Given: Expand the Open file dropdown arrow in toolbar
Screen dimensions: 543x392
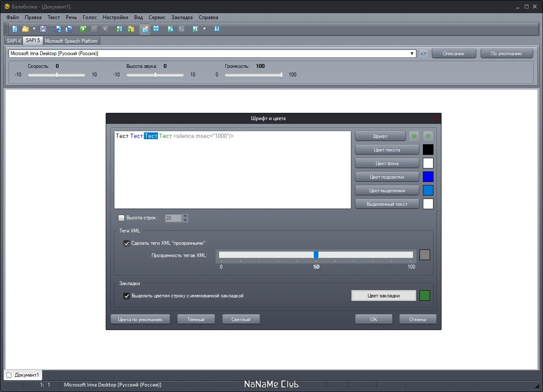Looking at the screenshot, I should (x=34, y=29).
